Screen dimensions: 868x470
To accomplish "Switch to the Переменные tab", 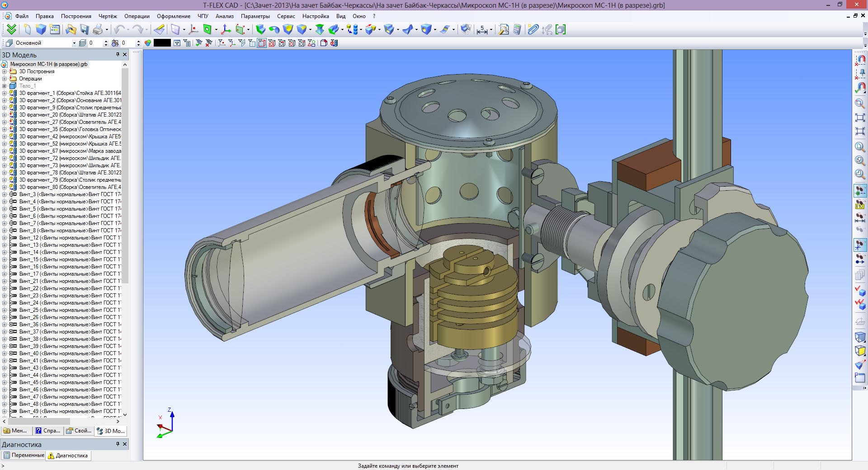I will (x=24, y=456).
